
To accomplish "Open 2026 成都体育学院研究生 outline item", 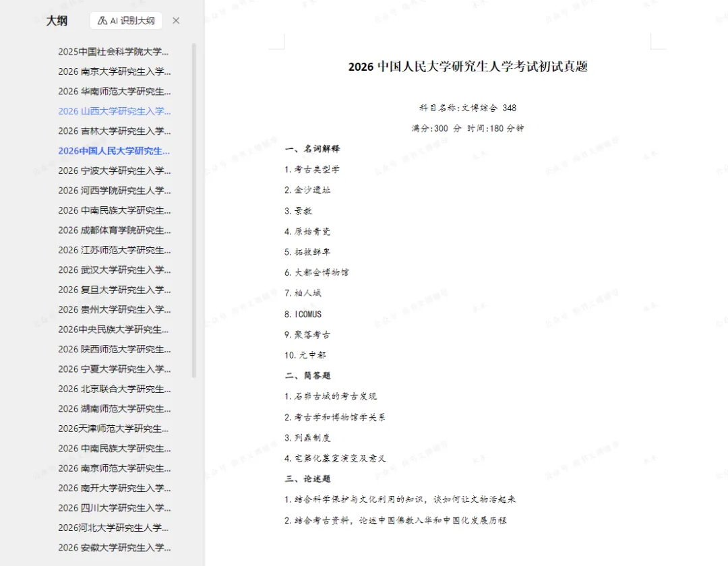I will (114, 230).
